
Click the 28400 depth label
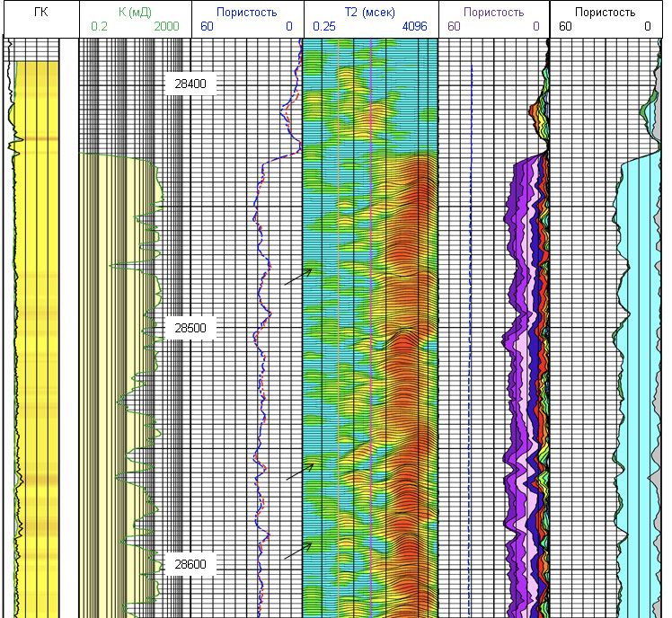click(190, 84)
